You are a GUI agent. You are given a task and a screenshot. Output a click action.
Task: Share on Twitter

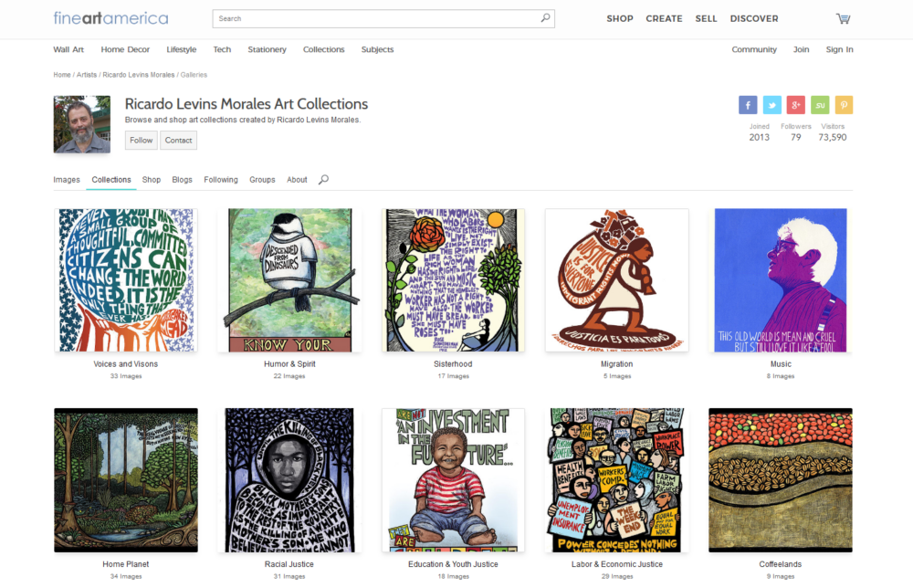[772, 105]
